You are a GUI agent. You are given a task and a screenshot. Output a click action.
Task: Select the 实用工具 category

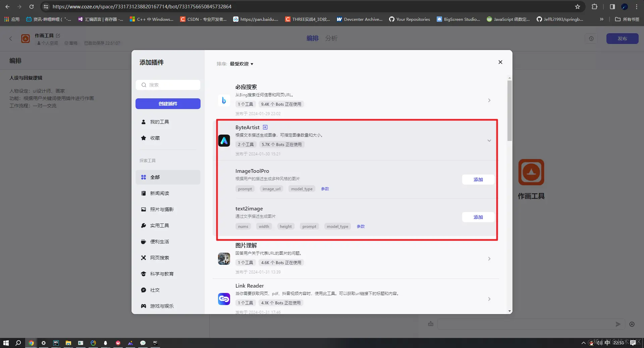(168, 226)
